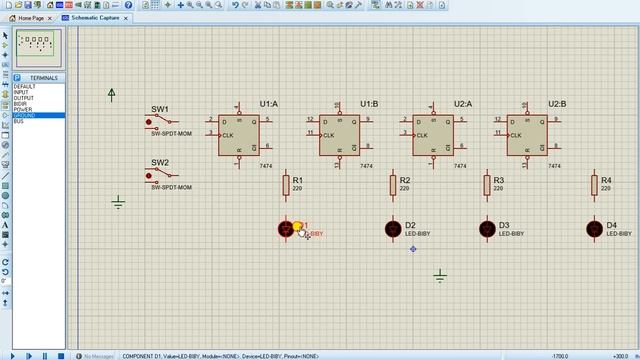Rotate anticlockwise using the rotate icon
Screen dimensions: 640x360
click(5, 272)
